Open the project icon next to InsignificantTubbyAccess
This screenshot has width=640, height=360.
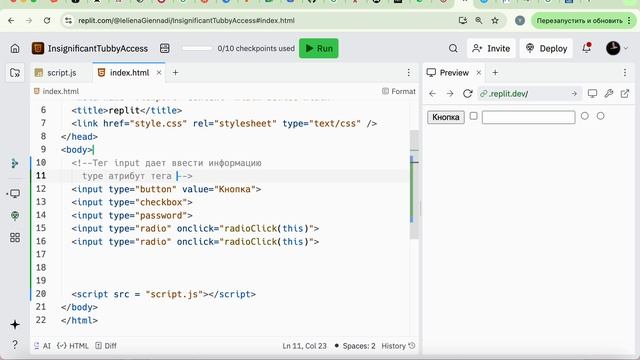coord(38,49)
